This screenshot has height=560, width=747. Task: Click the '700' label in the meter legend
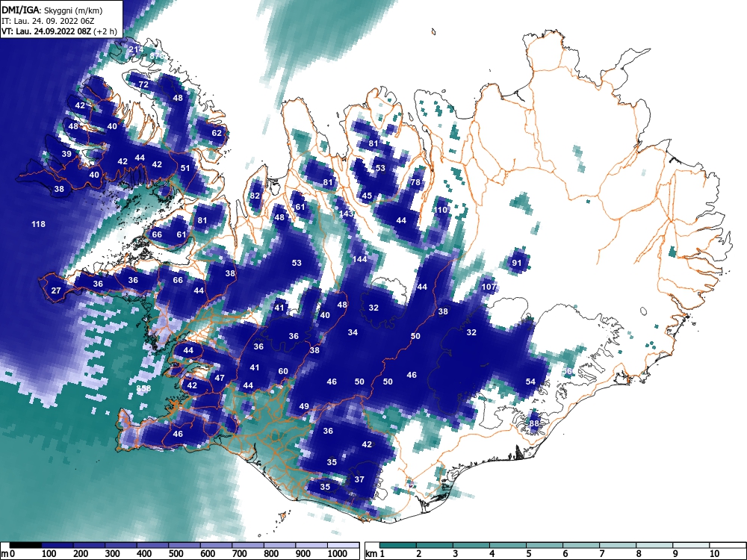(x=240, y=554)
